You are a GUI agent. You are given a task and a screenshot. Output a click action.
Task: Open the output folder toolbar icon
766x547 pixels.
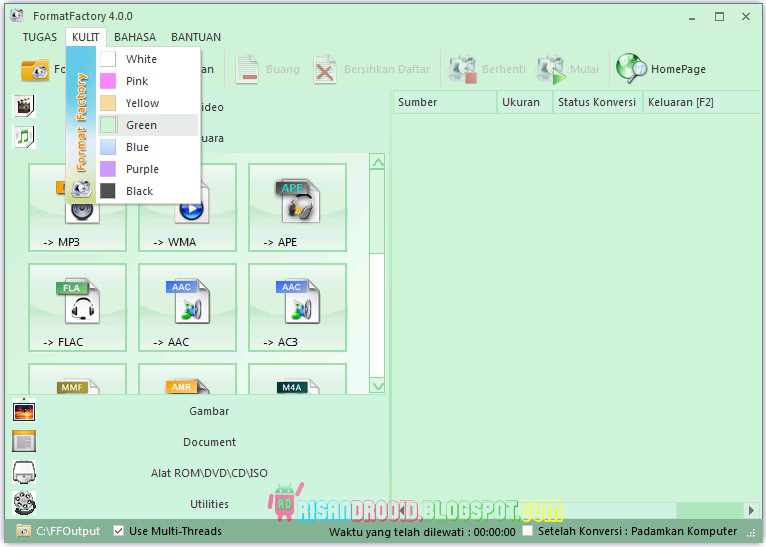click(35, 70)
